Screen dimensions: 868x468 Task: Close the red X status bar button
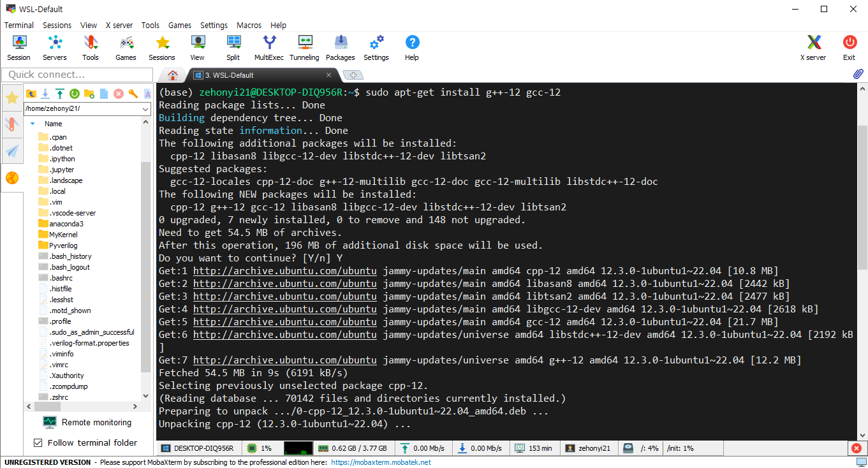[857, 448]
